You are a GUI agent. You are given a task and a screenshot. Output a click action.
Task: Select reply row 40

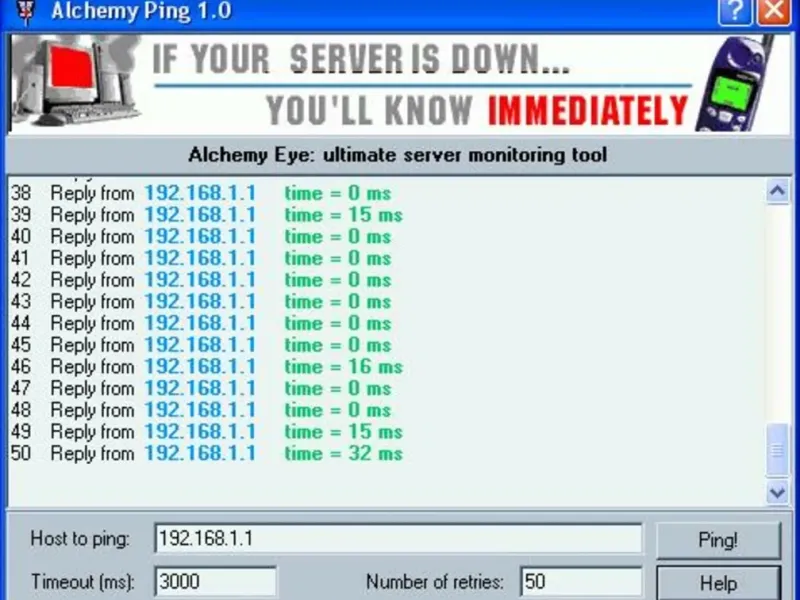click(201, 237)
